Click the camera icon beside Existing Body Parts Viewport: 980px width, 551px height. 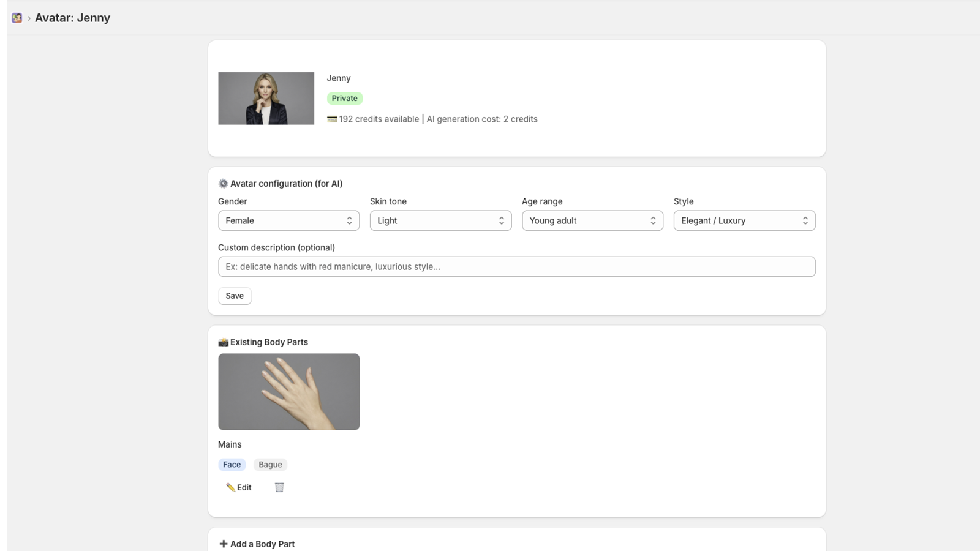(223, 342)
